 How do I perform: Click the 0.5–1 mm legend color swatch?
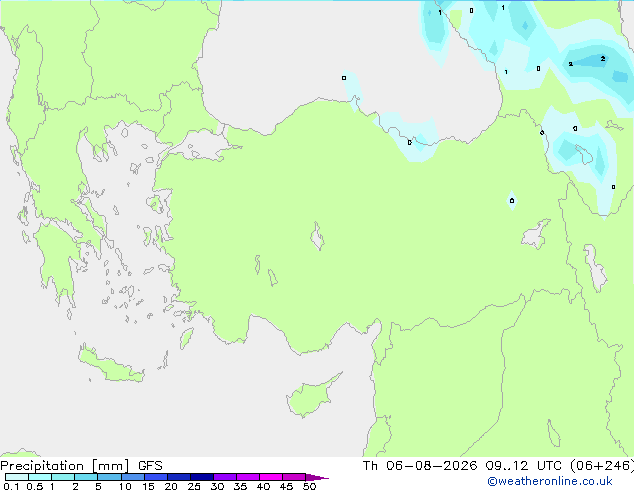(40, 477)
